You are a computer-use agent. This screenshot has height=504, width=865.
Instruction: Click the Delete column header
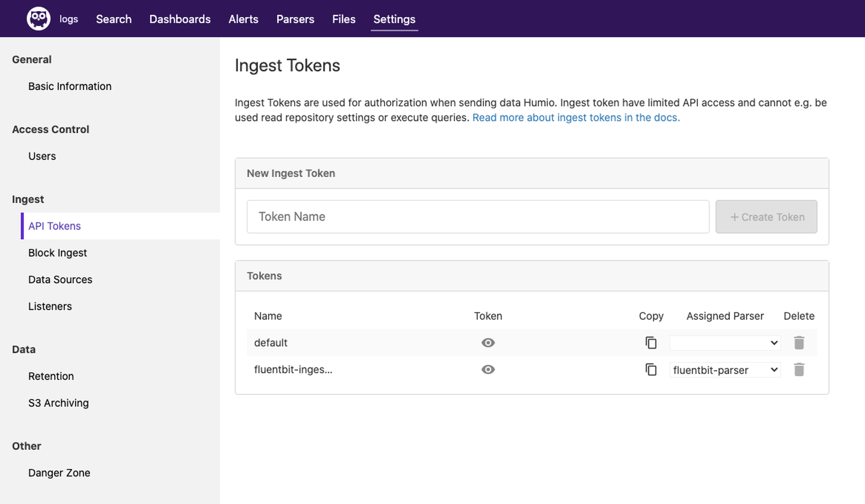799,316
